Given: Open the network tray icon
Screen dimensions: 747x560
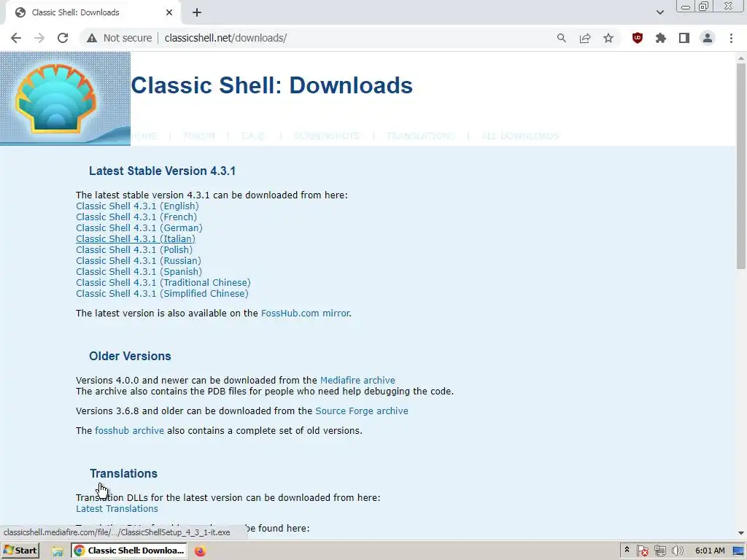Looking at the screenshot, I should coord(659,551).
